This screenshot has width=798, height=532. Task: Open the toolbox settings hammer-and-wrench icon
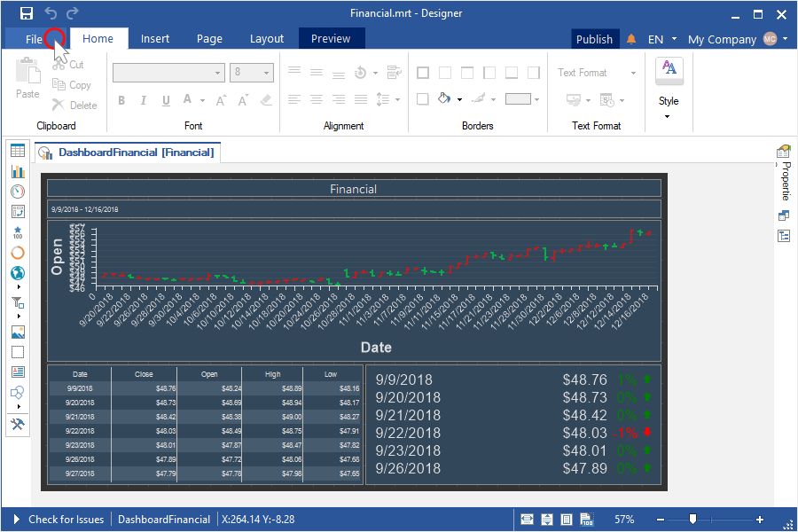18,425
